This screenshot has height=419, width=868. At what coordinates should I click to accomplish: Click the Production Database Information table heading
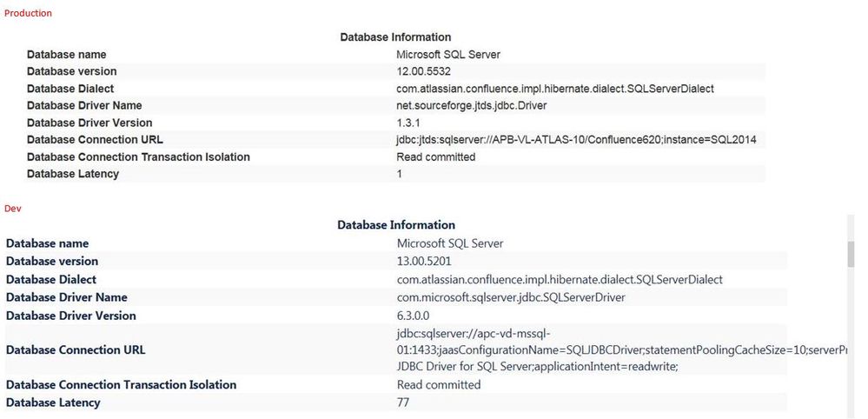(395, 37)
